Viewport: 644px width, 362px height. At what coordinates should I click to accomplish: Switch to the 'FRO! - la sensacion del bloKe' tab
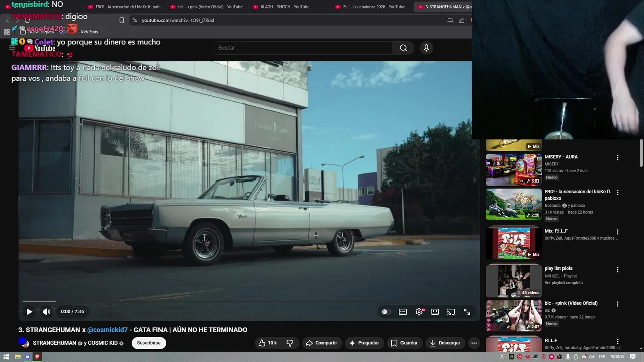[x=124, y=7]
